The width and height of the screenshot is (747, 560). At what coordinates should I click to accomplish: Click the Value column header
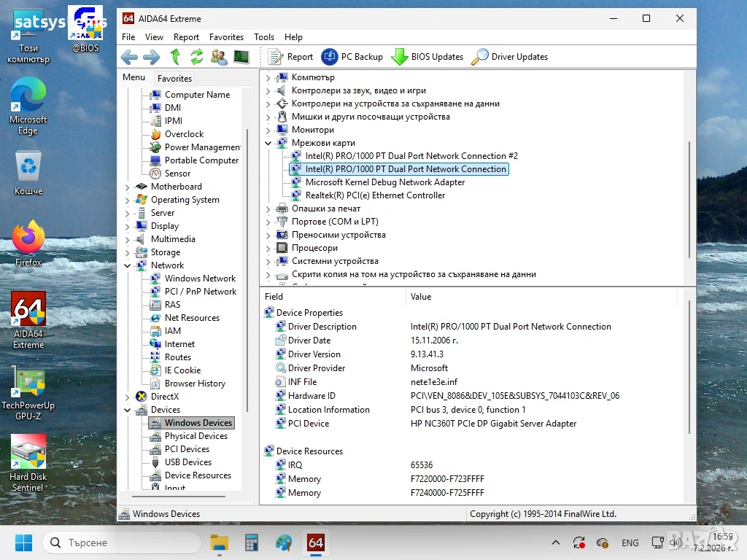click(x=421, y=297)
